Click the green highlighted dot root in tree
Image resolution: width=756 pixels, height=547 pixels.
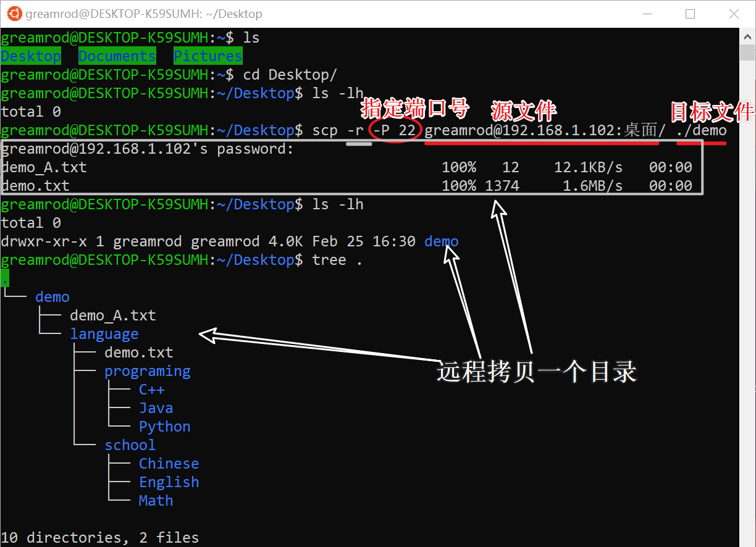[x=5, y=278]
